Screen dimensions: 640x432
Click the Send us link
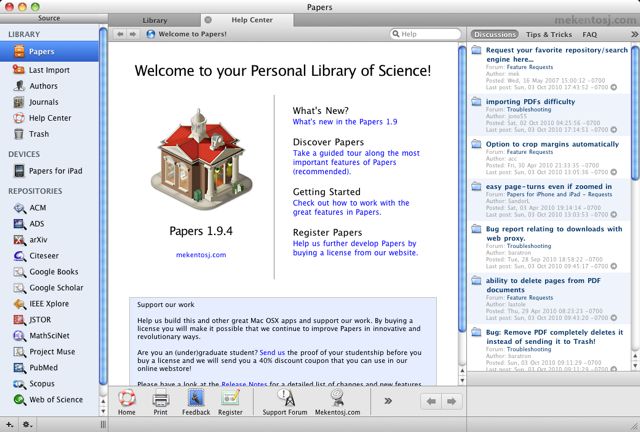(272, 352)
